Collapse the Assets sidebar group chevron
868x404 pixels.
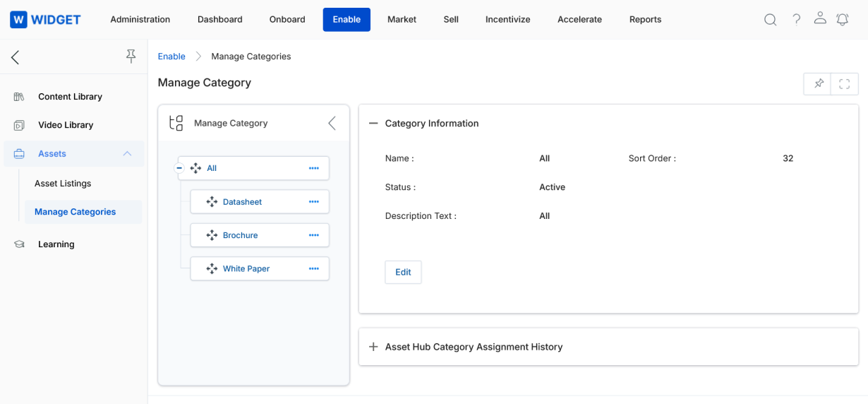tap(127, 153)
